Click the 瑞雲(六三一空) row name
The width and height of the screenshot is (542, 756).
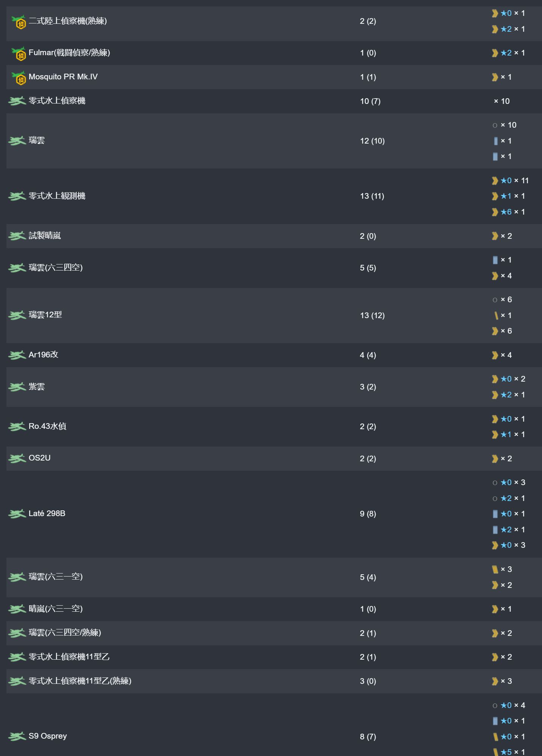(x=56, y=577)
